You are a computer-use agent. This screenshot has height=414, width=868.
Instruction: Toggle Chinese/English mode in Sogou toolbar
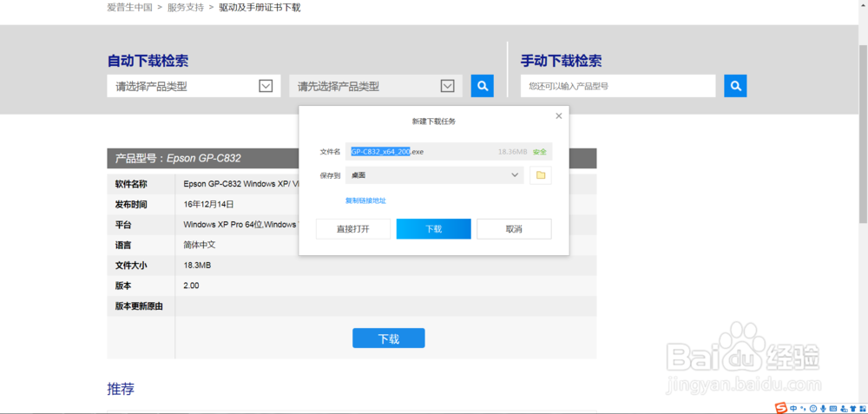click(793, 409)
